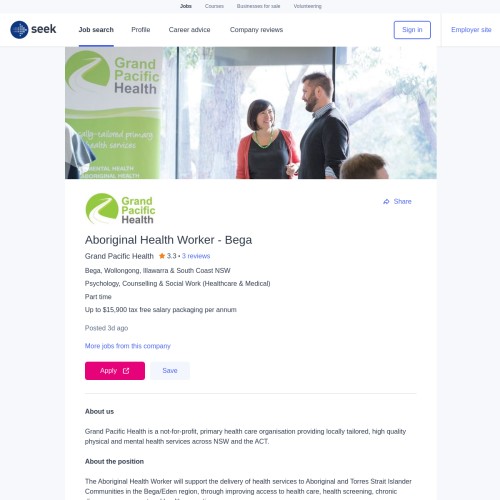The image size is (500, 500).
Task: Select Courses in the top bar
Action: (214, 6)
